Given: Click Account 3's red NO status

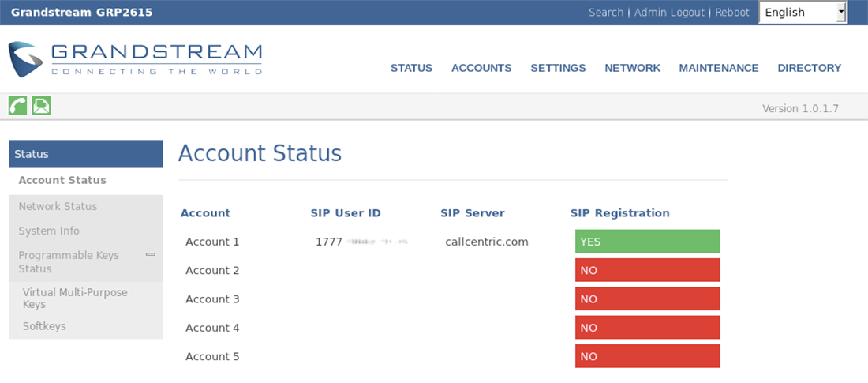Looking at the screenshot, I should (x=648, y=299).
